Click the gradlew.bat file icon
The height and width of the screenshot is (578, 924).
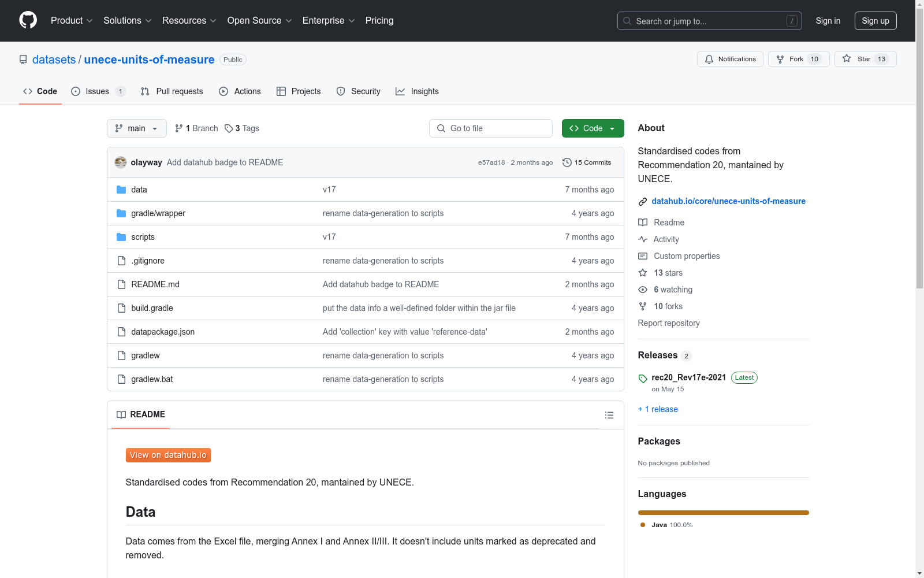[121, 379]
